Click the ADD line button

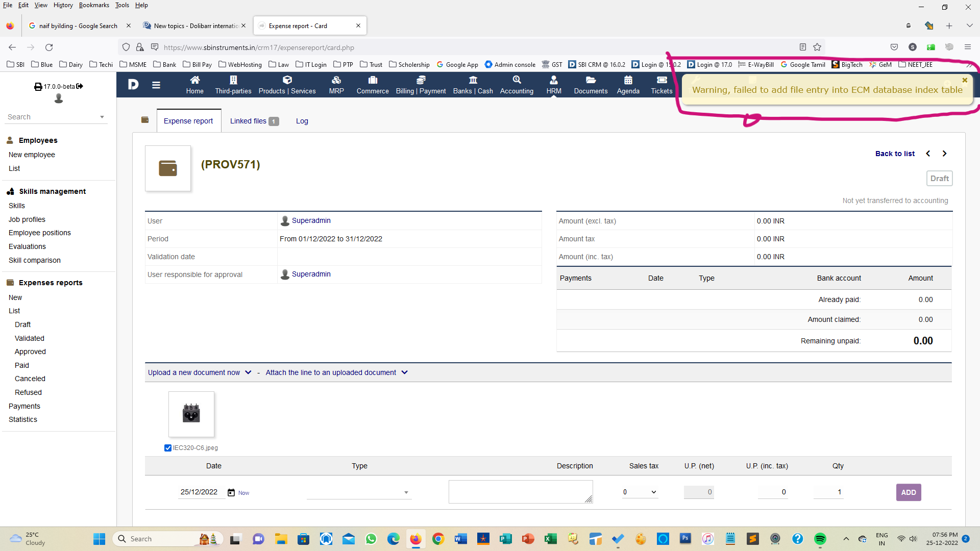pyautogui.click(x=908, y=492)
